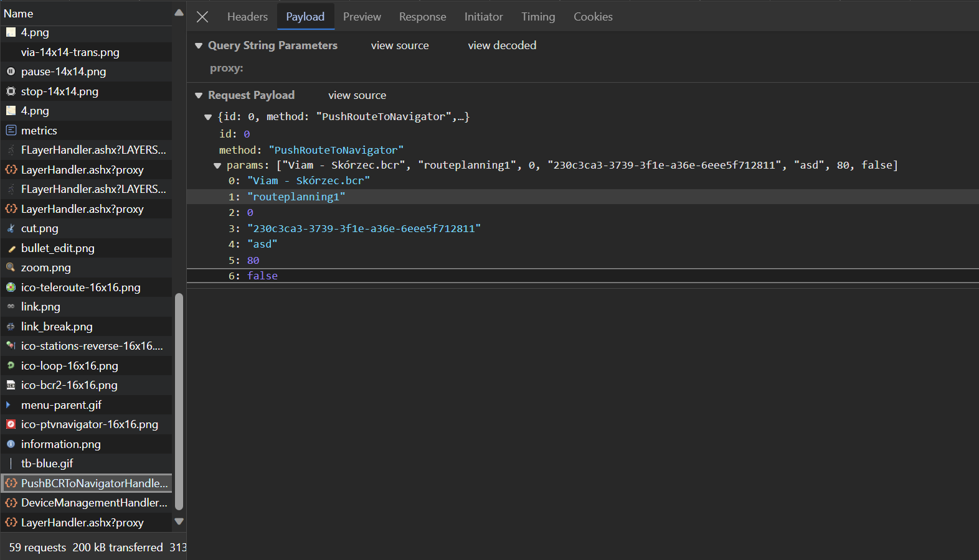979x560 pixels.
Task: Click view source for Query String Parameters
Action: coord(399,45)
